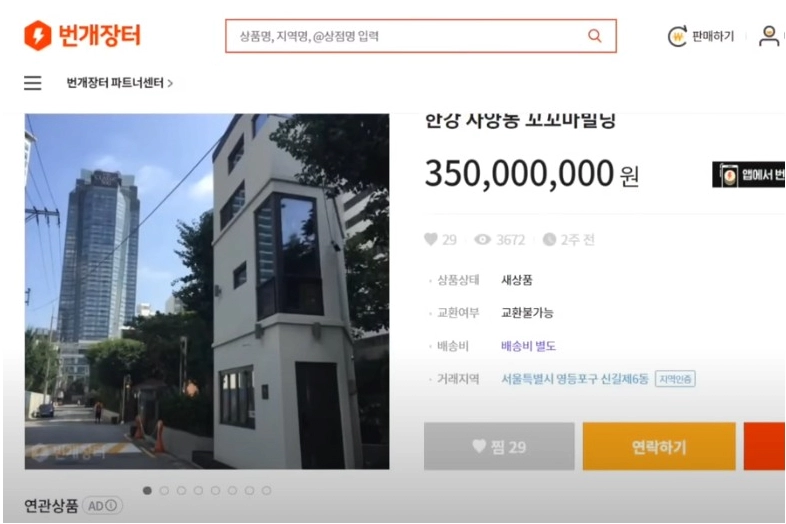786x524 pixels.
Task: Select the last image carousel dot
Action: (x=266, y=490)
